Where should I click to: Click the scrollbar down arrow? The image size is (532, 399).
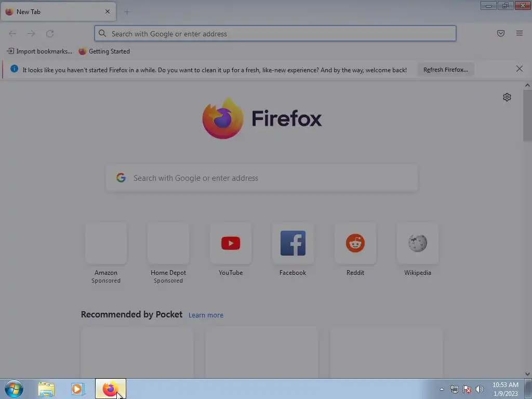527,374
